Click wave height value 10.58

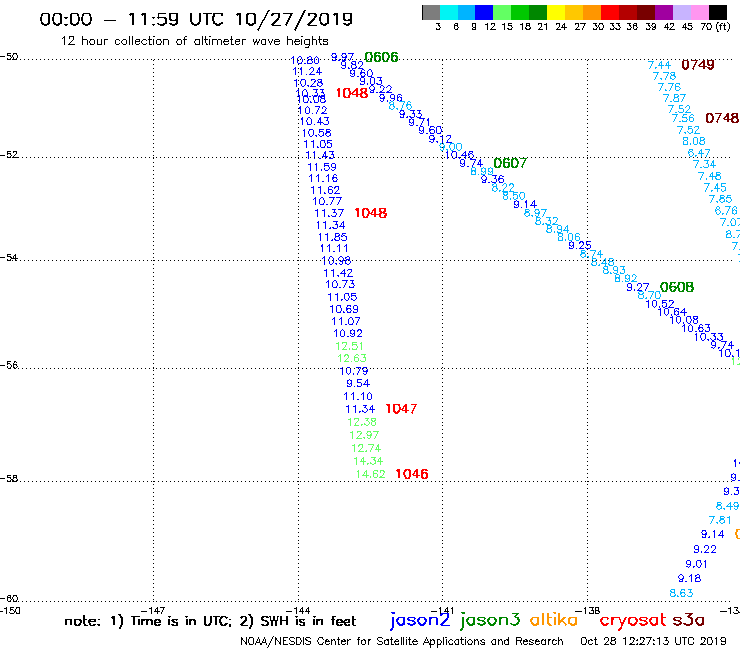click(x=316, y=134)
